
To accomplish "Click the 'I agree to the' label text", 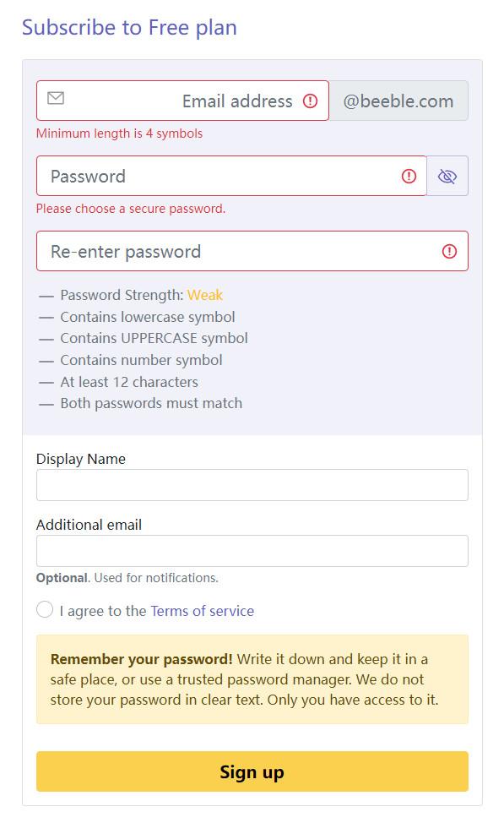I will [103, 611].
